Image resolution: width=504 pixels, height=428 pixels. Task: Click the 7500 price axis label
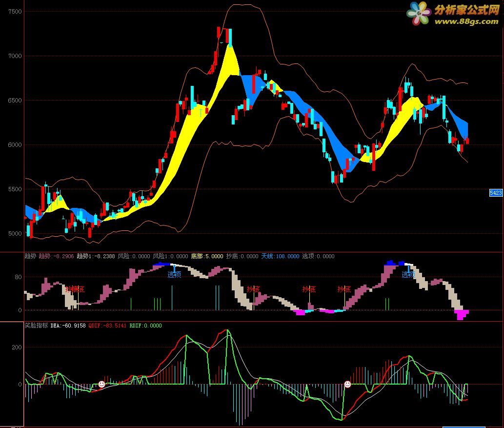[x=15, y=12]
